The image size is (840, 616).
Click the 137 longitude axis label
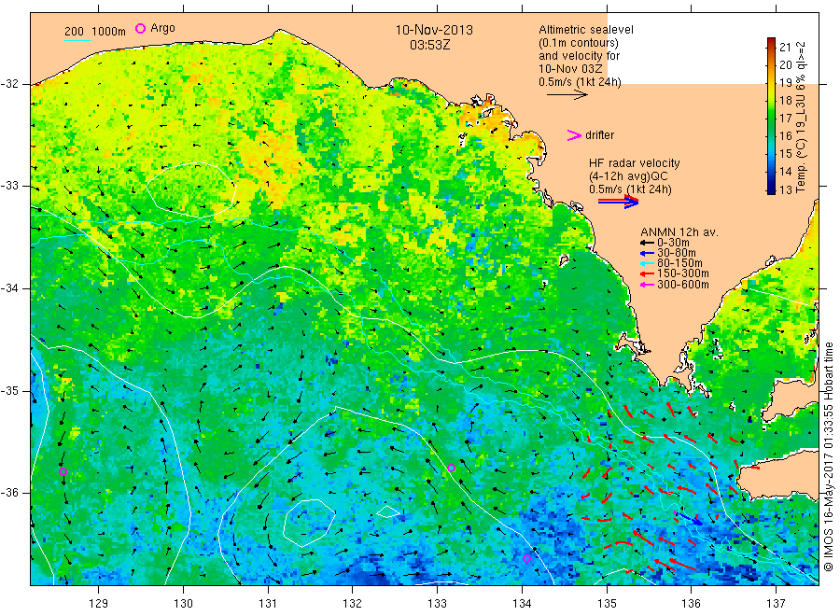point(777,604)
